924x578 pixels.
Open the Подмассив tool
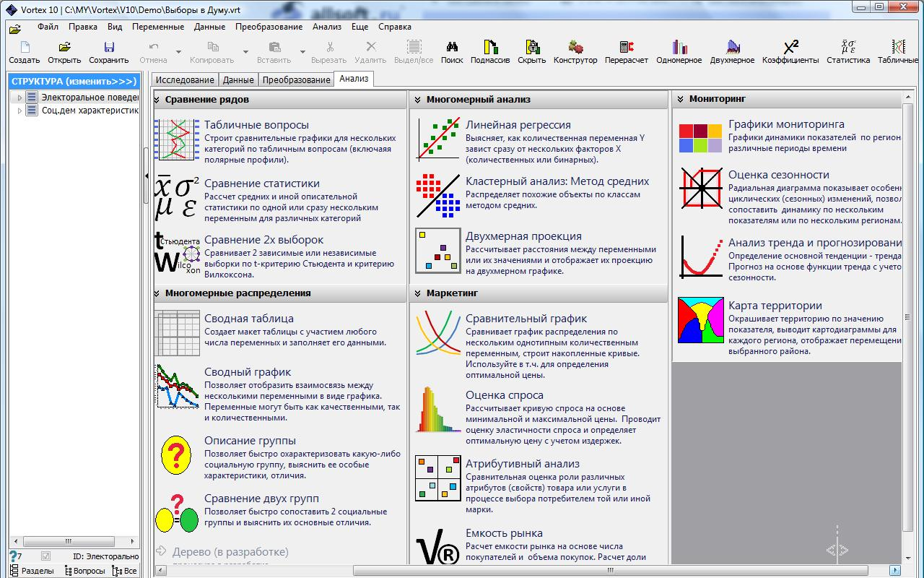click(490, 48)
